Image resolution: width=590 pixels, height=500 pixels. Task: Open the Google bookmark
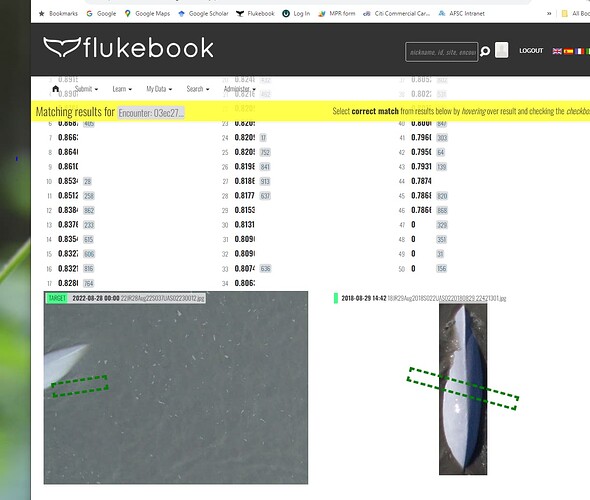(x=101, y=14)
